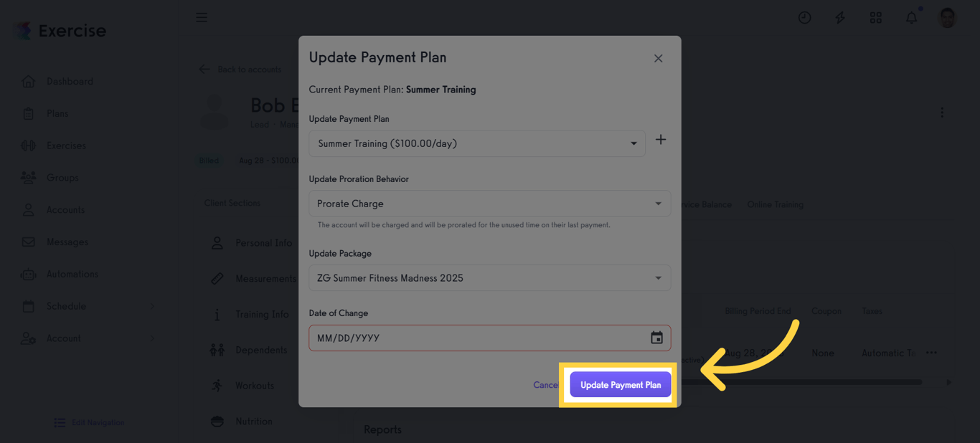Select Workouts in Client Sections

(255, 385)
